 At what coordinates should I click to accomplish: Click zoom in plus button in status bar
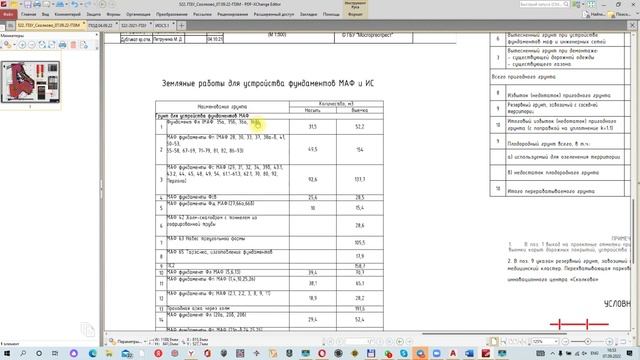point(609,341)
